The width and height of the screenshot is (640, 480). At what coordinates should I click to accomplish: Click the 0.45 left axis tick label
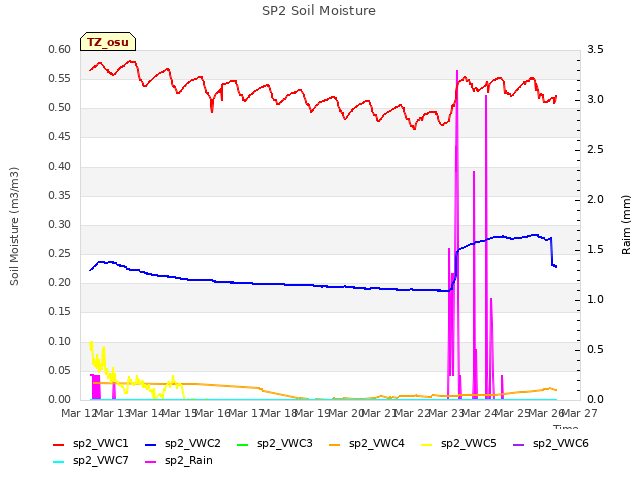pos(60,136)
